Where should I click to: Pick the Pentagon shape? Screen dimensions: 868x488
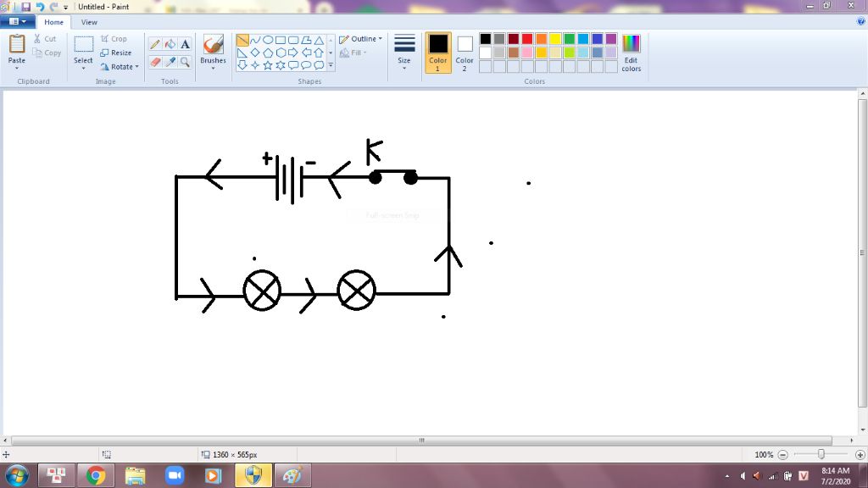tap(267, 53)
